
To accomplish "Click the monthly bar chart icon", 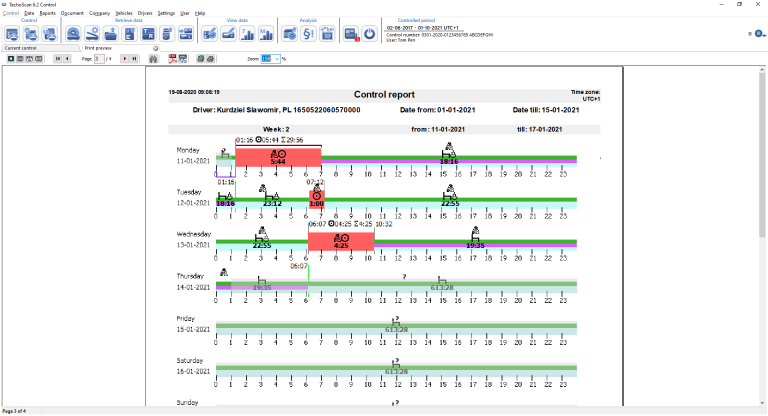I will click(267, 33).
